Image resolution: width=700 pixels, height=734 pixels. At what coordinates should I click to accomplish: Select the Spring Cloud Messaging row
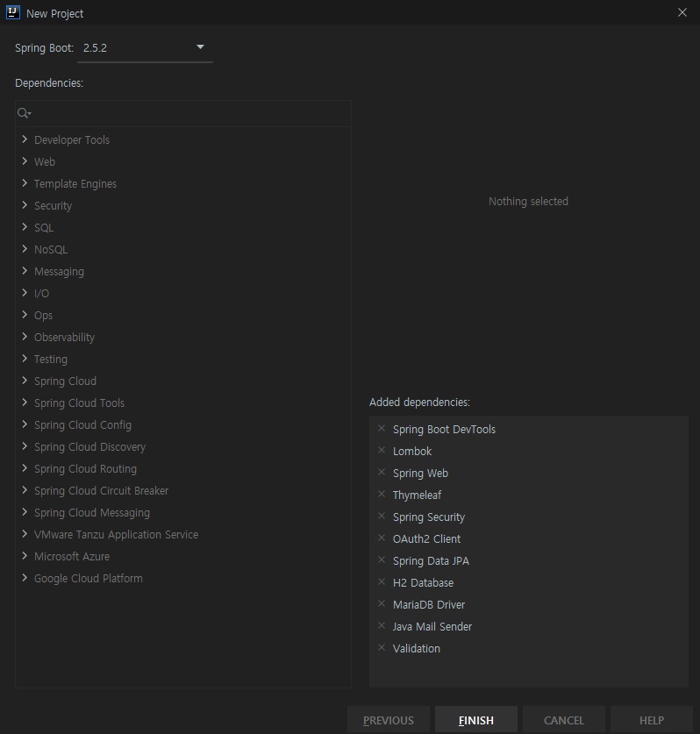coord(183,513)
